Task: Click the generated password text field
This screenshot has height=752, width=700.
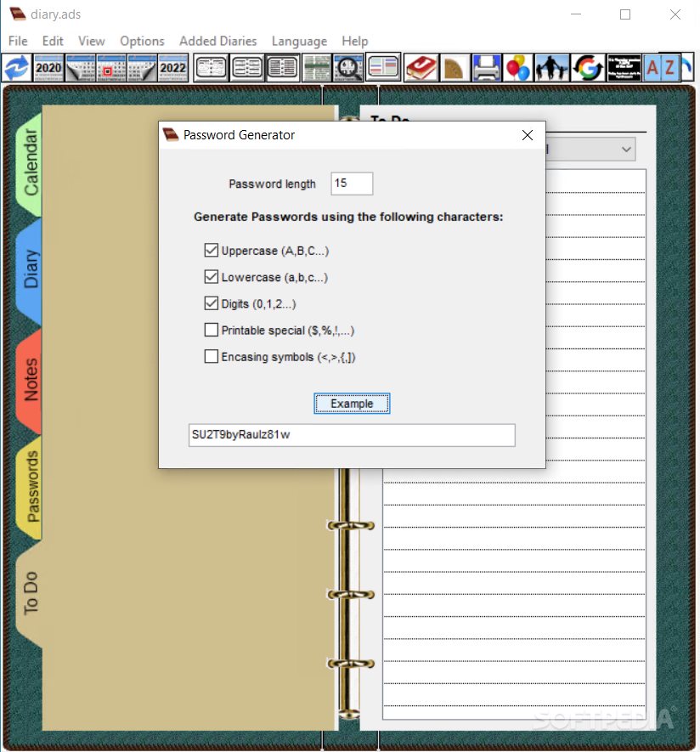Action: click(352, 435)
